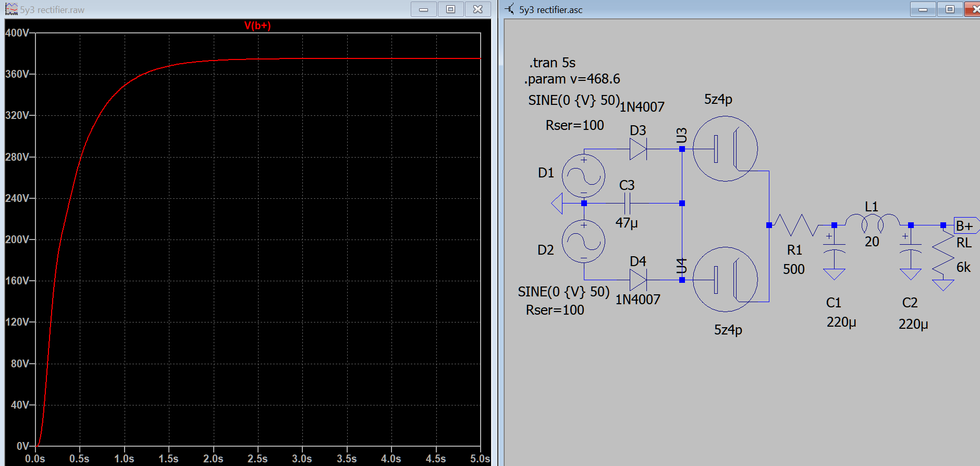Minimize the 5y3 rectifier.asc window
The height and width of the screenshot is (466, 980).
coord(923,9)
